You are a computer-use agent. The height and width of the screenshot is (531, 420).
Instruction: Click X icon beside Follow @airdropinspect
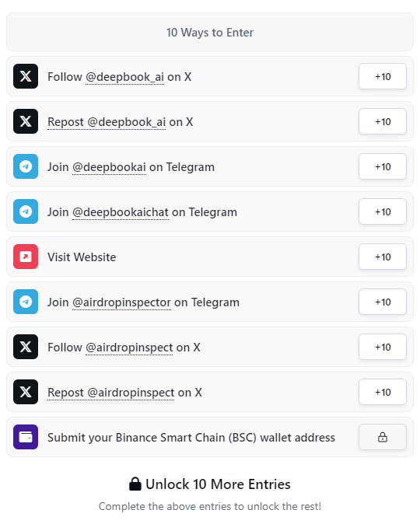(x=26, y=347)
